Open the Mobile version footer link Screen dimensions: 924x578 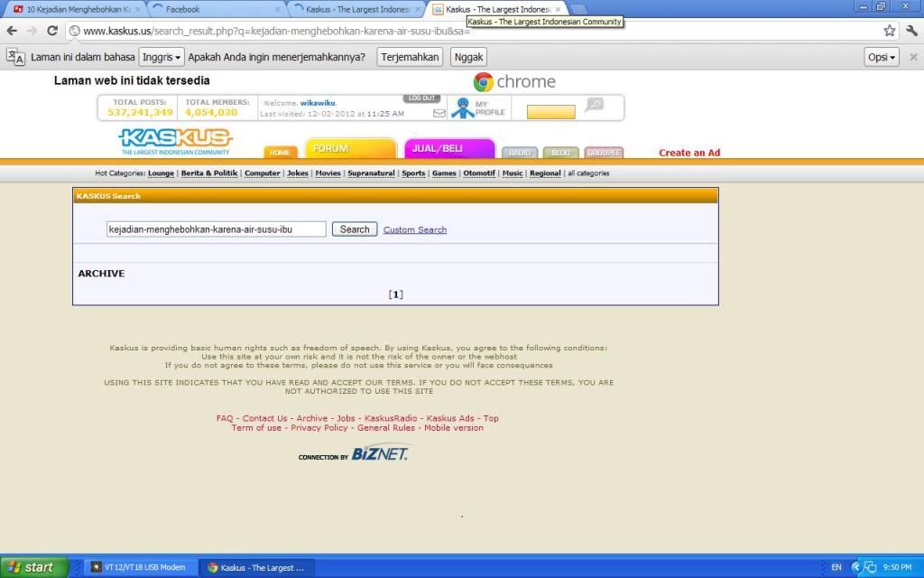(x=454, y=427)
